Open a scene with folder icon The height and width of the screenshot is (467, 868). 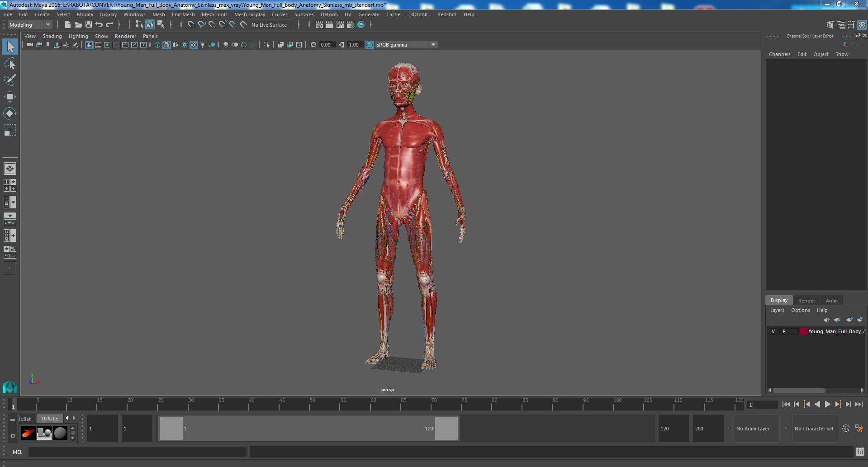(x=78, y=25)
